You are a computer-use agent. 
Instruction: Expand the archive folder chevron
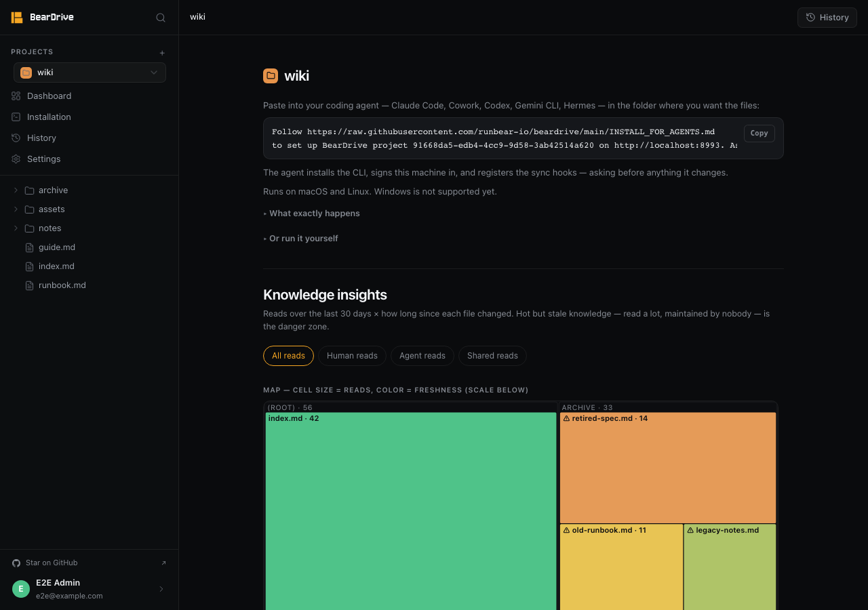click(16, 190)
